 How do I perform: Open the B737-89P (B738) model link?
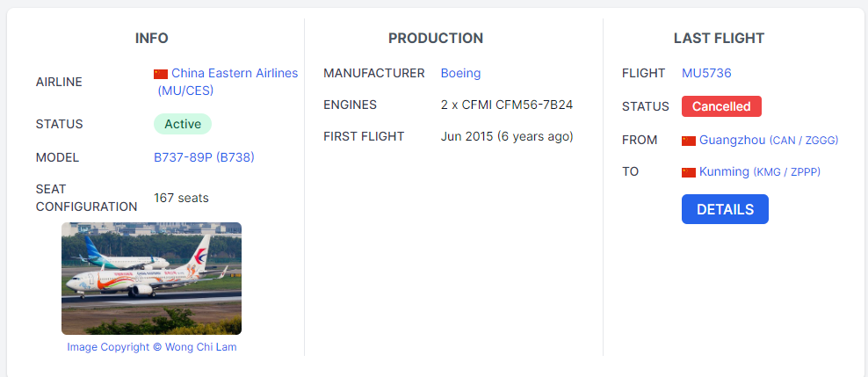pyautogui.click(x=204, y=157)
